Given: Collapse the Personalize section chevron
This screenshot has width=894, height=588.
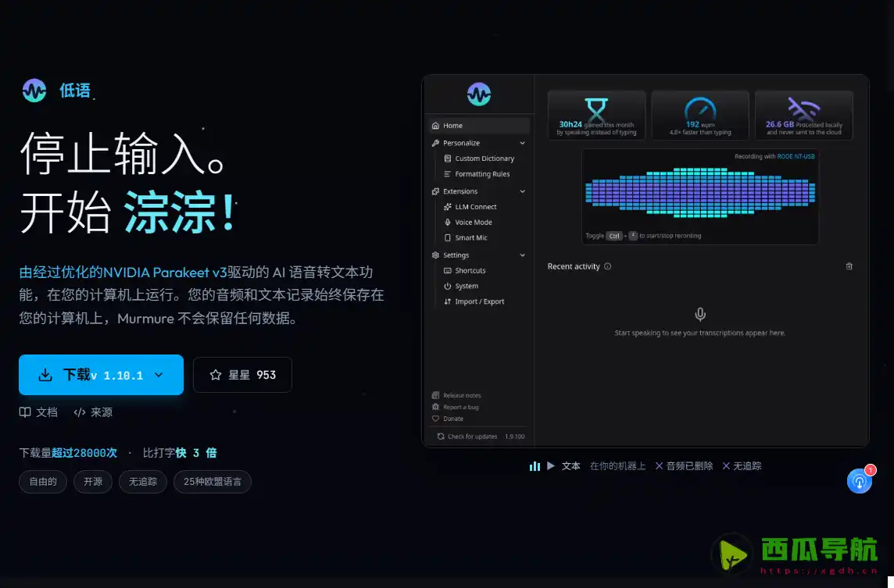Looking at the screenshot, I should tap(522, 143).
